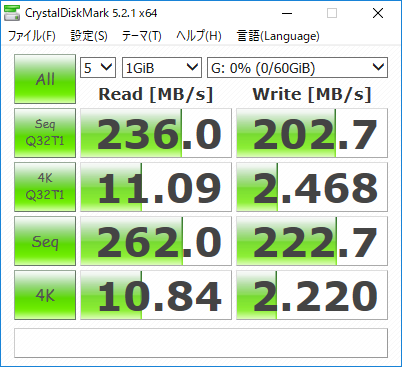Open the 言語(Language) menu
This screenshot has height=368, width=402.
point(278,36)
